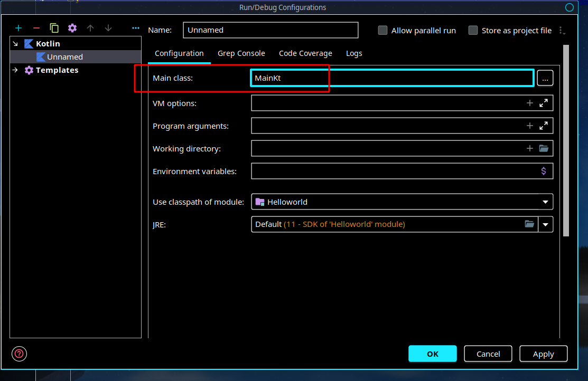Screen dimensions: 588x381
Task: Click the JRE Default field text
Action: 330,224
